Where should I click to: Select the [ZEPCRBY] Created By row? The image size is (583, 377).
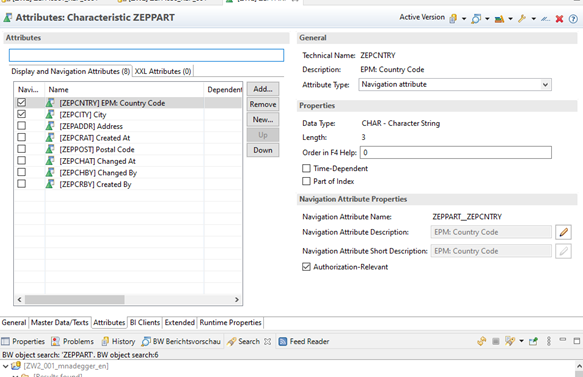[128, 184]
